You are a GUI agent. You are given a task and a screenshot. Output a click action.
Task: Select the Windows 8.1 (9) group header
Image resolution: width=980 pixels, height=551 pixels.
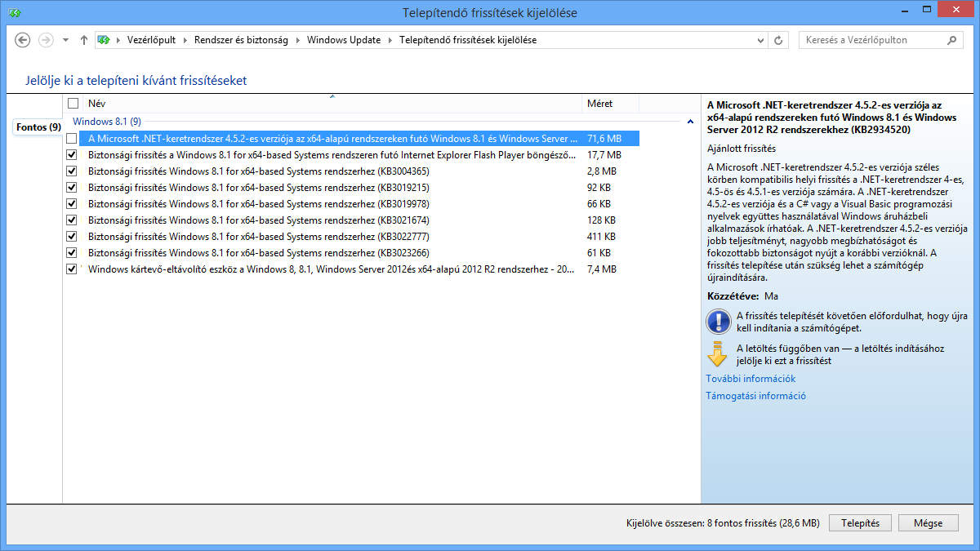point(107,122)
